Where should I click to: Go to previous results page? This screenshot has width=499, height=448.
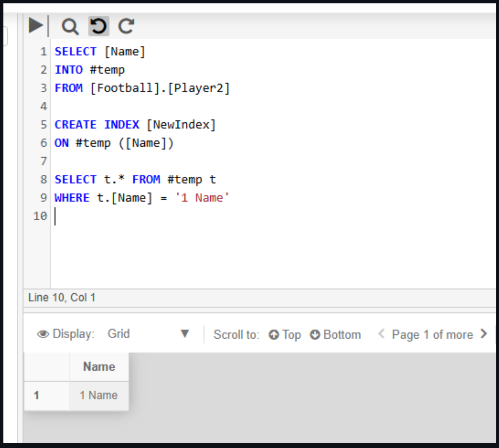(381, 334)
